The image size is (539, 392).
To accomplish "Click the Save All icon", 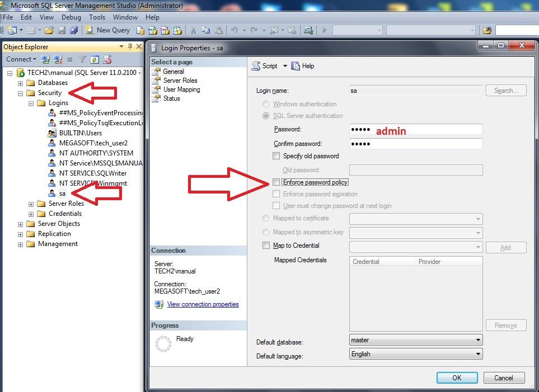I will [x=73, y=30].
